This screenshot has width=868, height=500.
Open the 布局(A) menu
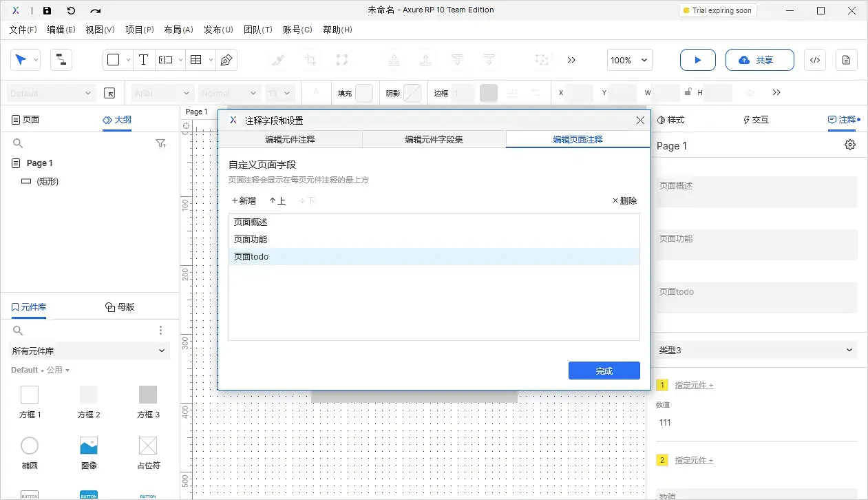point(178,30)
